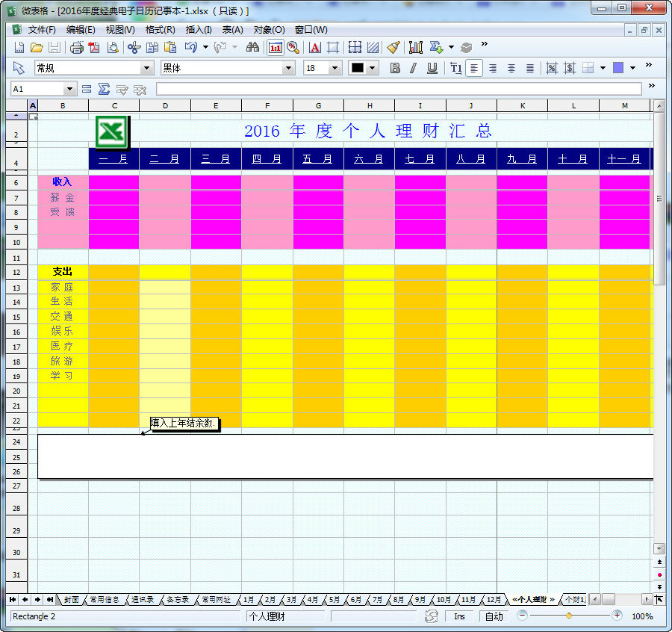Switch to the 6月 sheet tab
Screen dimensions: 672x632
(x=355, y=599)
